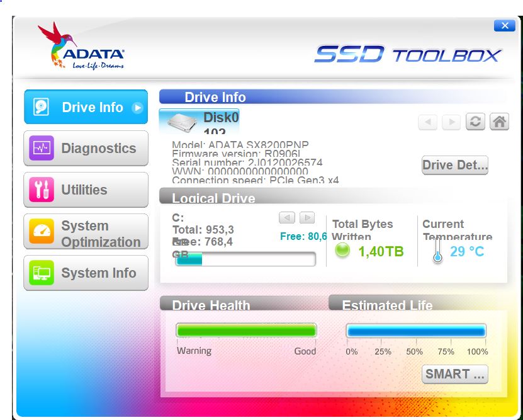Go to next disk arrow
Viewport: 523px width, 420px height.
[x=451, y=122]
